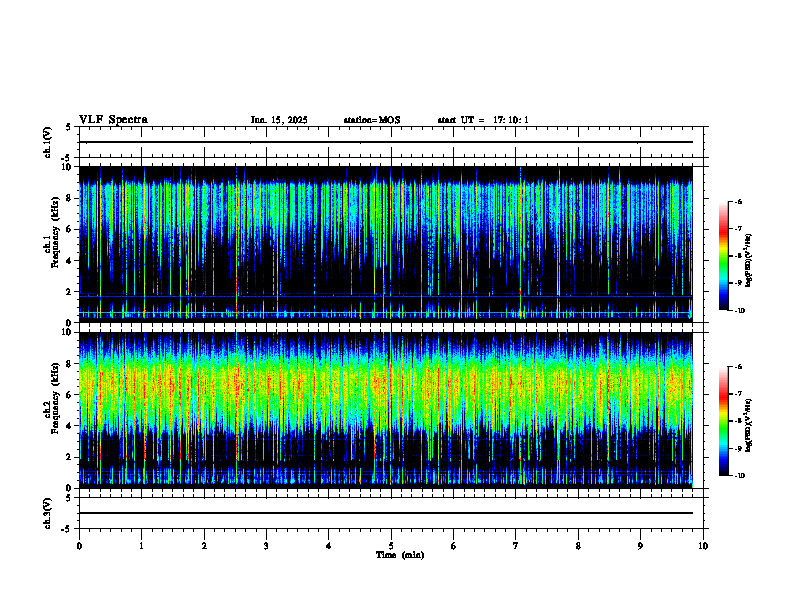
Task: Click time axis tick label "7"
Action: pos(516,546)
